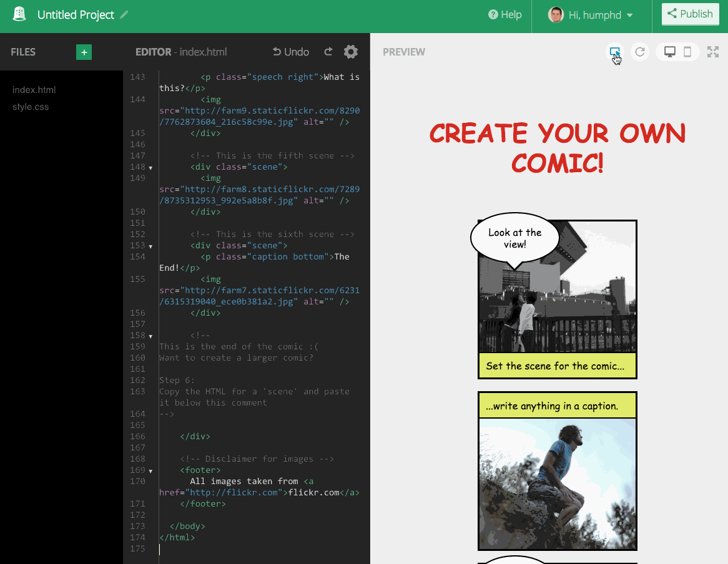
Task: Click the pencil to rename Untitled Project
Action: [x=123, y=14]
